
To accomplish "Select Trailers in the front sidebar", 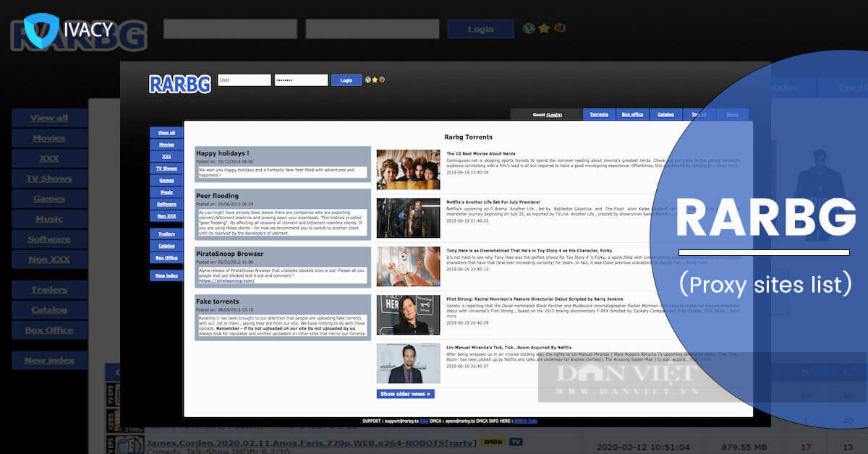I will [166, 234].
